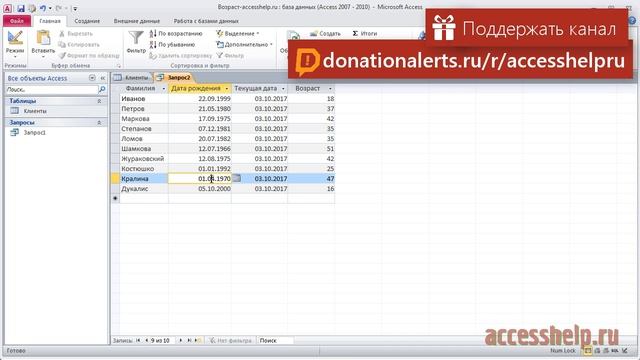The image size is (640, 360).
Task: Go to last record button
Action: point(189,340)
